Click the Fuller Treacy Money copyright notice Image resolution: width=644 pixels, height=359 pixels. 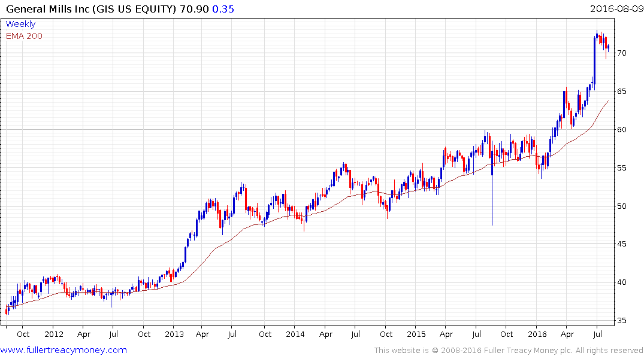[x=509, y=351]
